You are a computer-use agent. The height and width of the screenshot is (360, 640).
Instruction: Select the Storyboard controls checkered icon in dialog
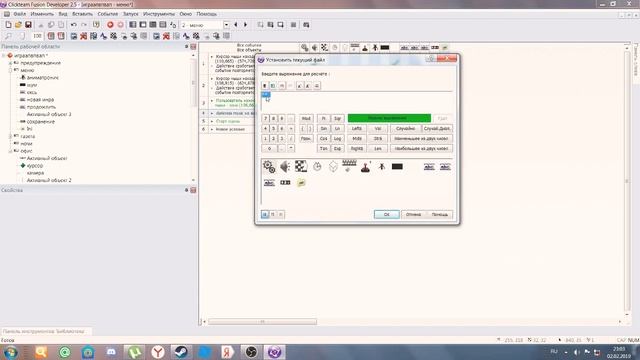tap(301, 167)
